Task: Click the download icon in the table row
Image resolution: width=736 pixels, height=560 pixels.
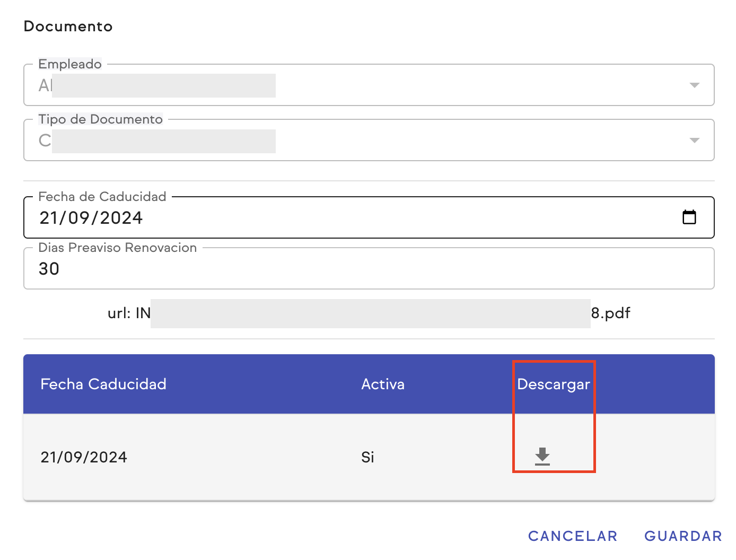Action: pos(542,456)
